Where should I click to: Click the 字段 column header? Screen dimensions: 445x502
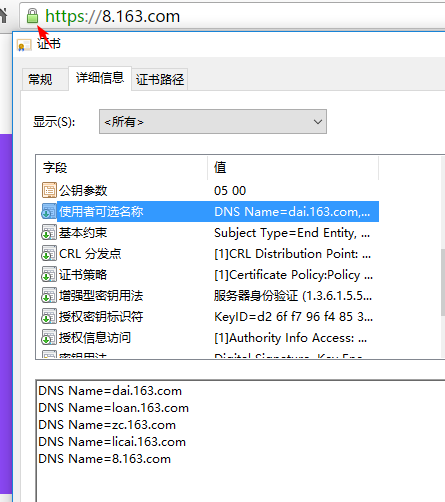[55, 167]
